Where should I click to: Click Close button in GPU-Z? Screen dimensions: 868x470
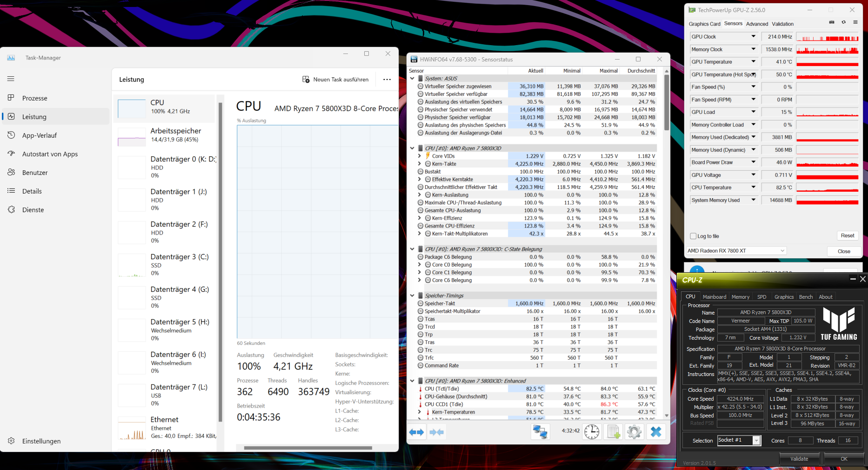click(844, 251)
